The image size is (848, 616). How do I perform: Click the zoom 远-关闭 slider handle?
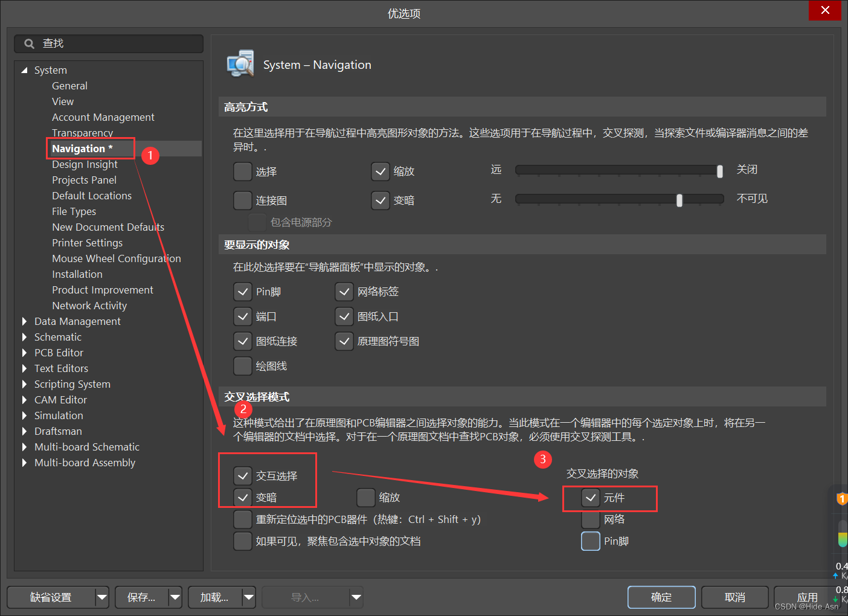[720, 172]
